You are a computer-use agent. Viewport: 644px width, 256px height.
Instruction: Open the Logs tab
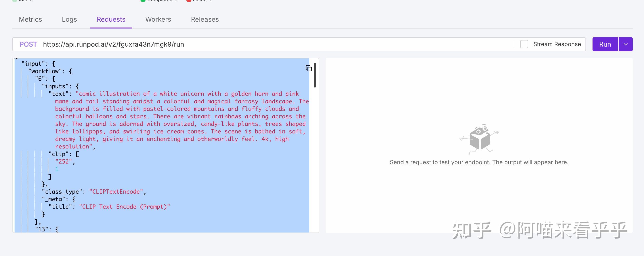(x=69, y=20)
